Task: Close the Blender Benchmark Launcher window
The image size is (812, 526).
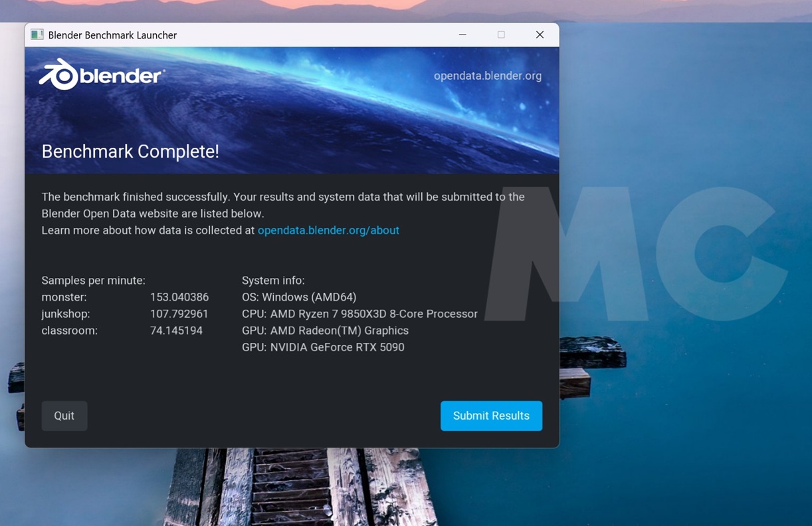Action: tap(540, 35)
